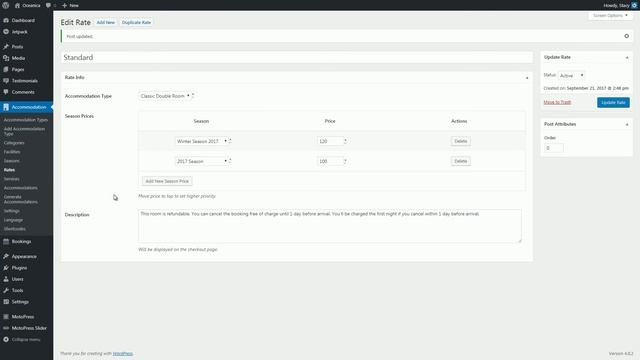Click the Users person icon
The image size is (640, 360).
6,279
